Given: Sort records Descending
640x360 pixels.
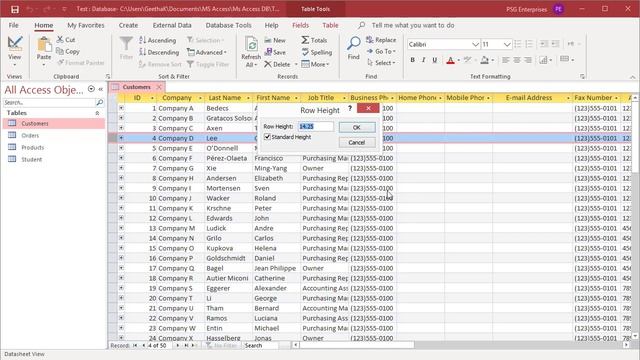Looking at the screenshot, I should 159,52.
